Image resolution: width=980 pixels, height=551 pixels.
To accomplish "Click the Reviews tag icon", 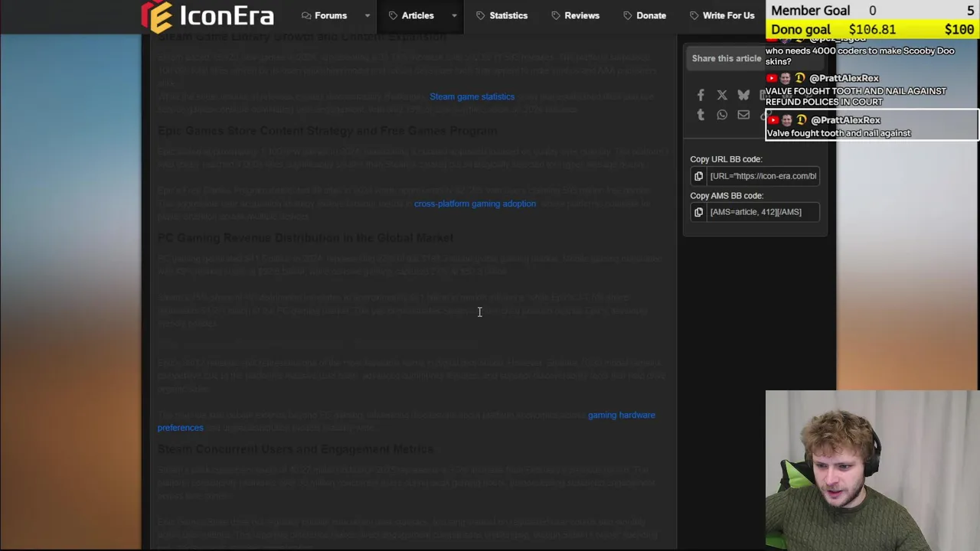I will point(556,15).
